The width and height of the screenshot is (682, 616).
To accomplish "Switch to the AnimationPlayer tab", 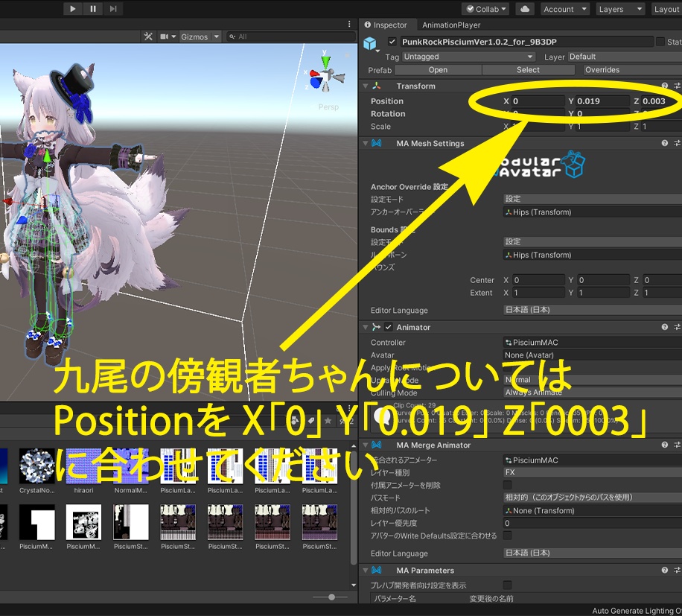I will click(x=451, y=25).
